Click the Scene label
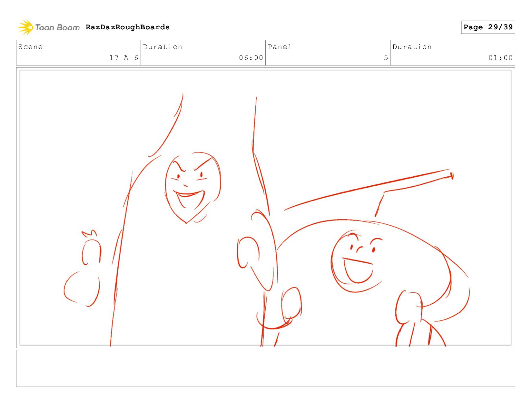The image size is (532, 411). (31, 47)
